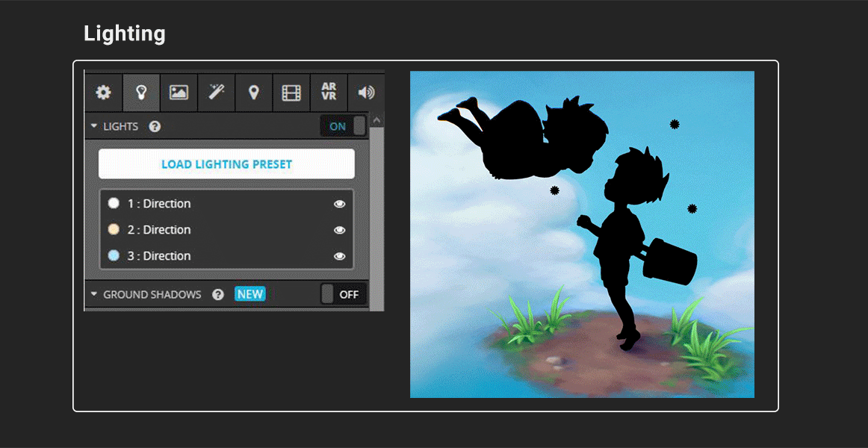
Task: Expand the GROUND SHADOWS section
Action: tap(94, 293)
